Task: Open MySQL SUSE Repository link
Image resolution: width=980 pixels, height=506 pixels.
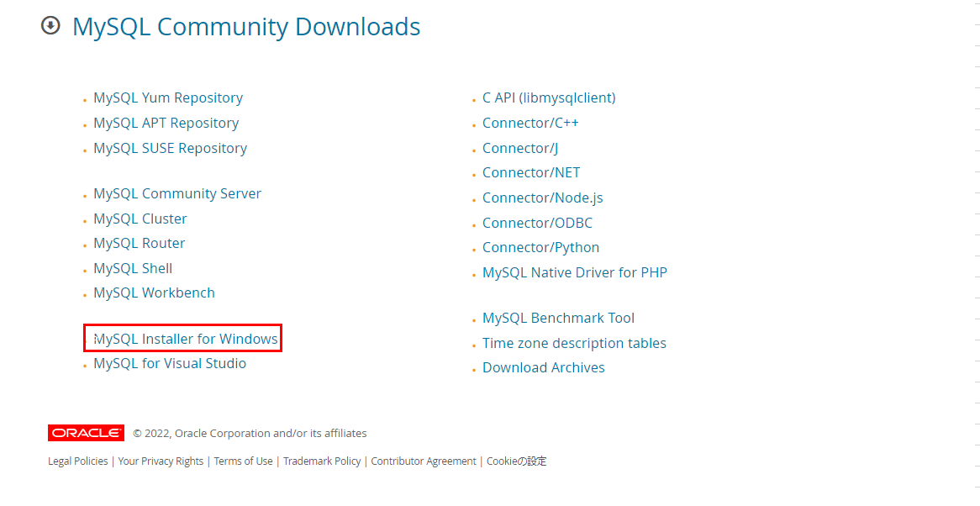Action: tap(170, 148)
